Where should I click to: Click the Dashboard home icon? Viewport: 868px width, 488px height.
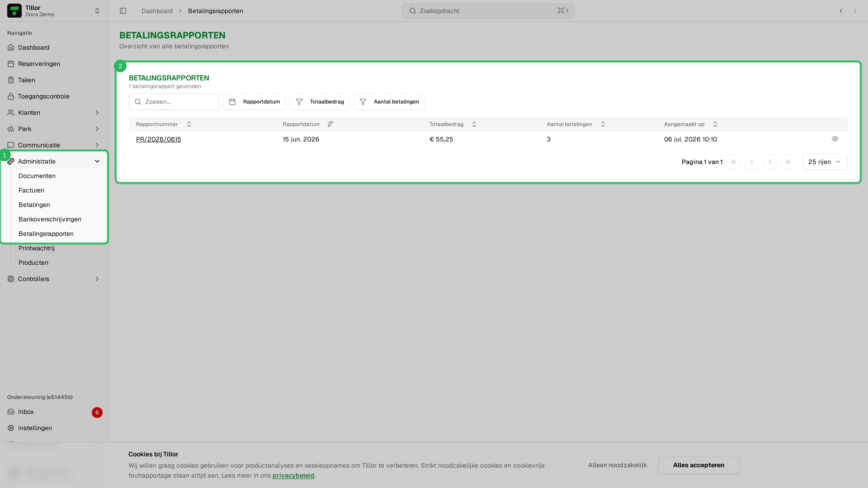[x=11, y=47]
